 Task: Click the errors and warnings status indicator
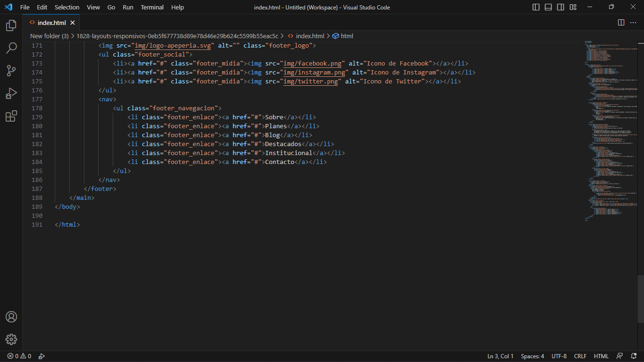[19, 356]
